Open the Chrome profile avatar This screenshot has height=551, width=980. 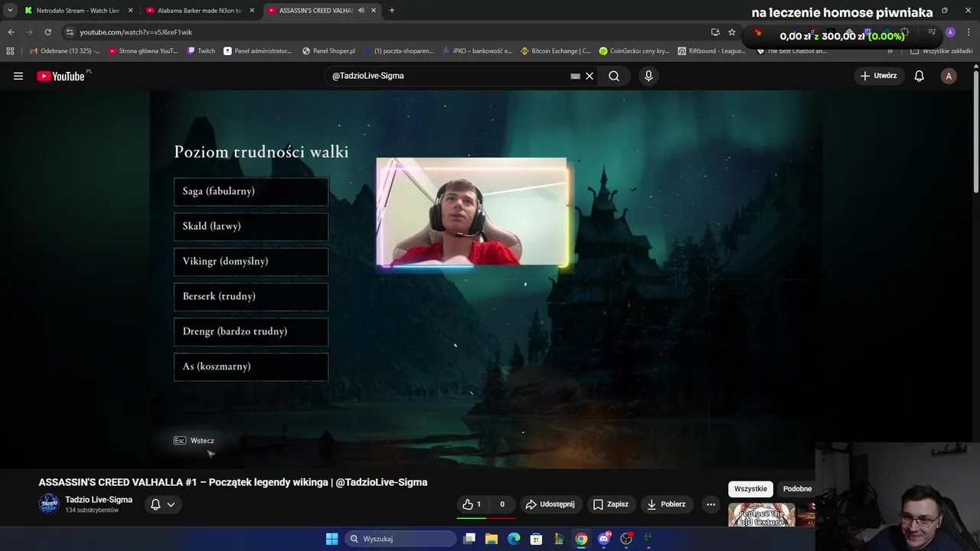click(x=950, y=32)
